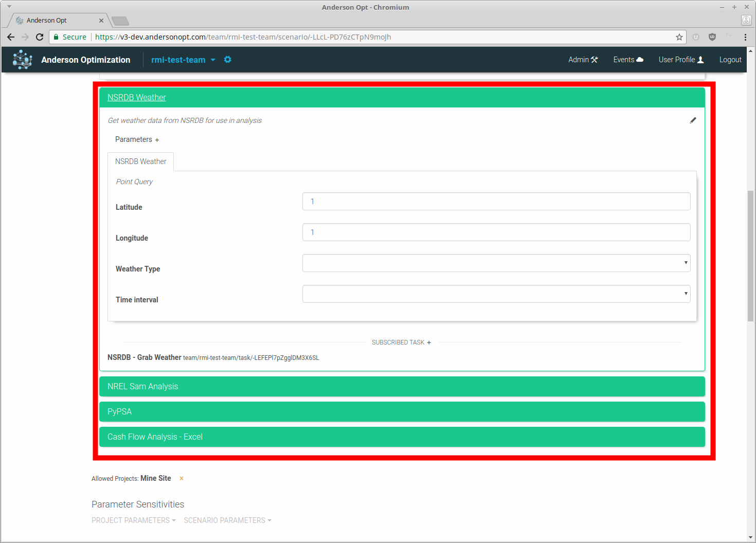Click the Point Query label
756x543 pixels.
134,182
